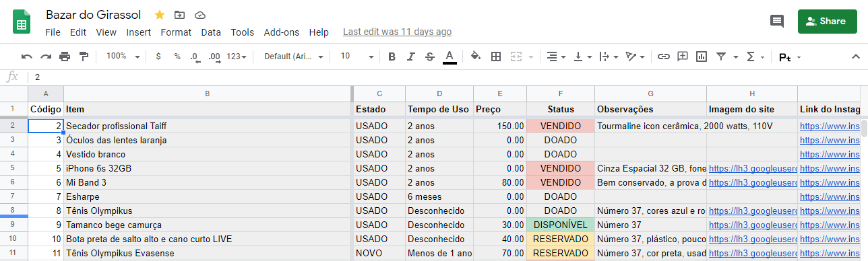Image resolution: width=868 pixels, height=261 pixels.
Task: Decrease decimal places (.0 icon)
Action: 195,57
